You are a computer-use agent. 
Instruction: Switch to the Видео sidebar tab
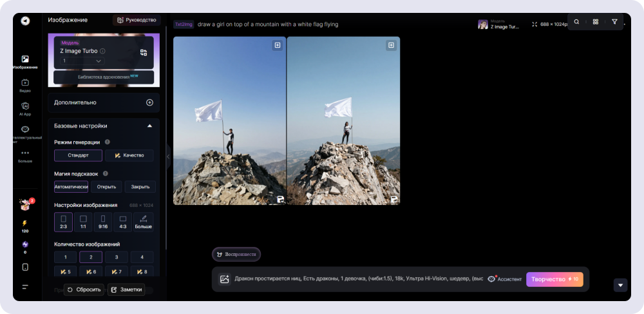[x=25, y=85]
